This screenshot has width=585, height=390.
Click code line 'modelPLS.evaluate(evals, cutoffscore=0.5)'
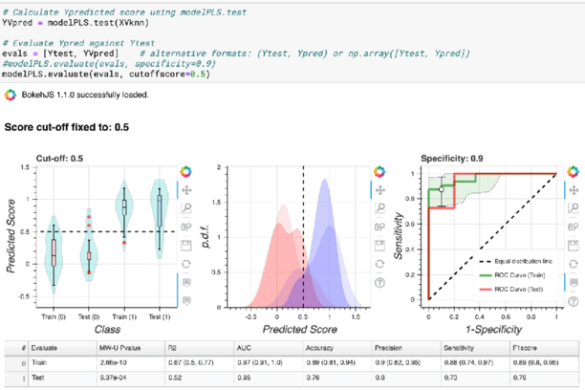coord(106,74)
